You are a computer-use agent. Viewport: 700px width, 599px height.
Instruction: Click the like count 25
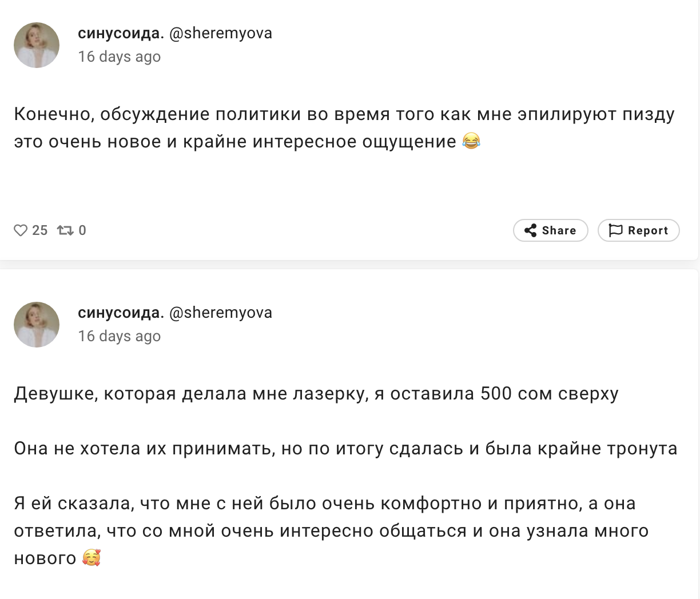coord(40,230)
